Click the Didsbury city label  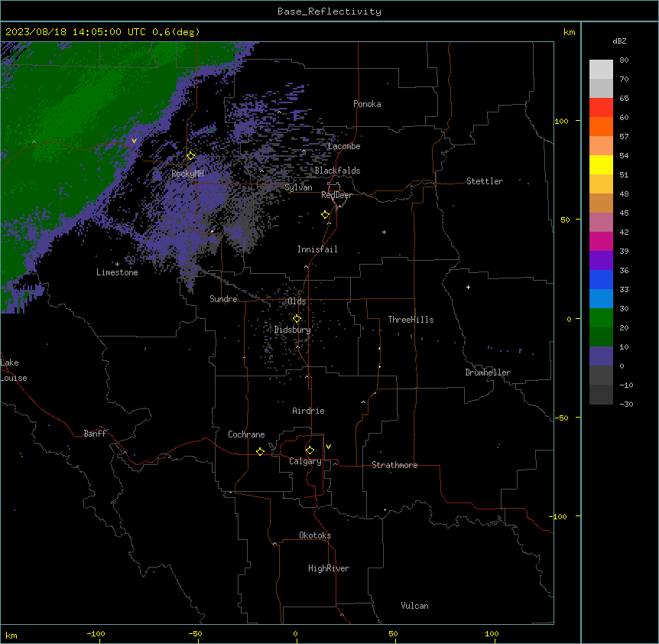pyautogui.click(x=293, y=330)
